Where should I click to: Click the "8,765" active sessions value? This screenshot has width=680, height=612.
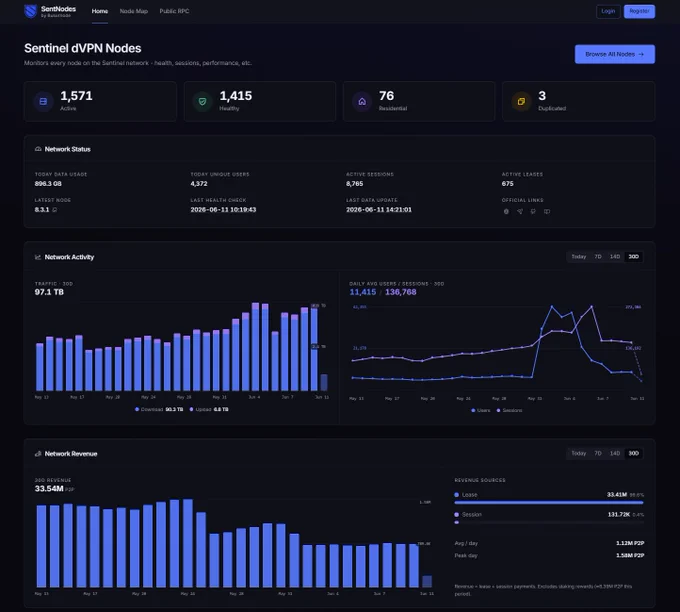point(354,184)
